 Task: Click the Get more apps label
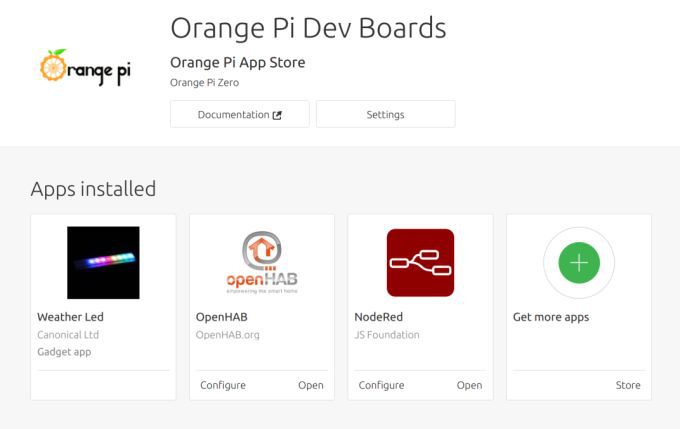coord(551,317)
